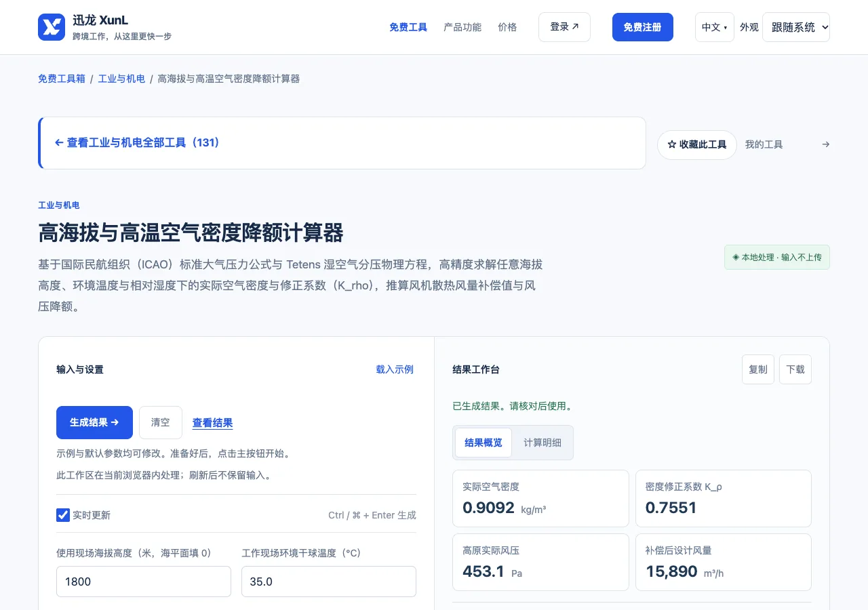This screenshot has height=610, width=868.
Task: Click the arrow beside 我的工具
Action: coord(825,144)
